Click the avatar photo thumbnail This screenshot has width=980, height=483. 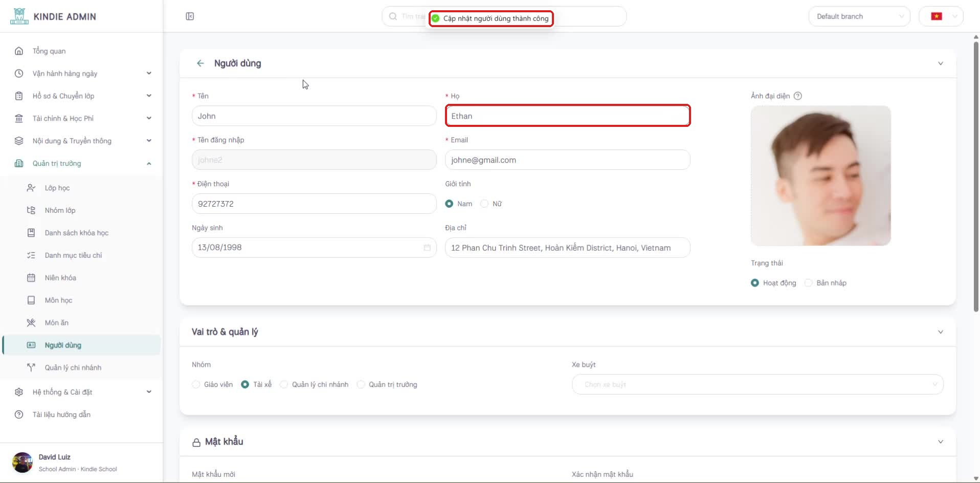point(820,176)
